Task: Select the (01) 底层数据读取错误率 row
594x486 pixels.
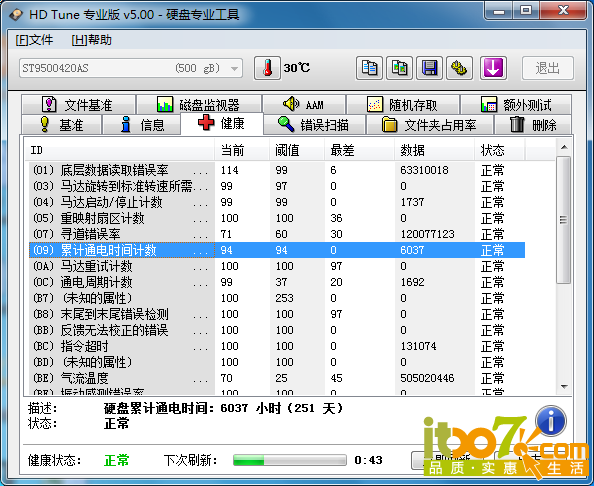Action: [x=277, y=170]
